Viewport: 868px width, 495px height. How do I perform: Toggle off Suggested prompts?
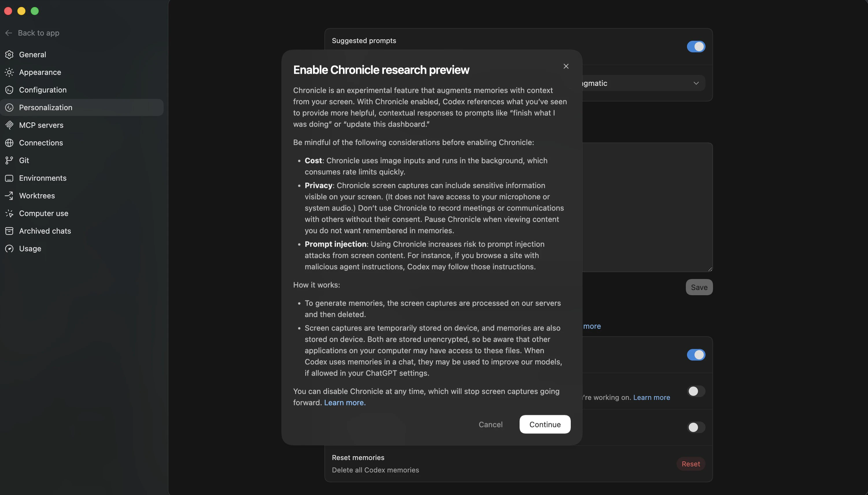tap(696, 47)
